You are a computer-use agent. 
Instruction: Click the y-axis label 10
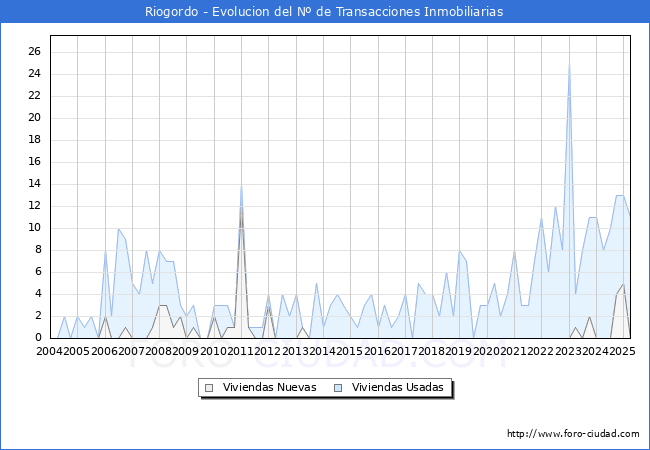(34, 227)
